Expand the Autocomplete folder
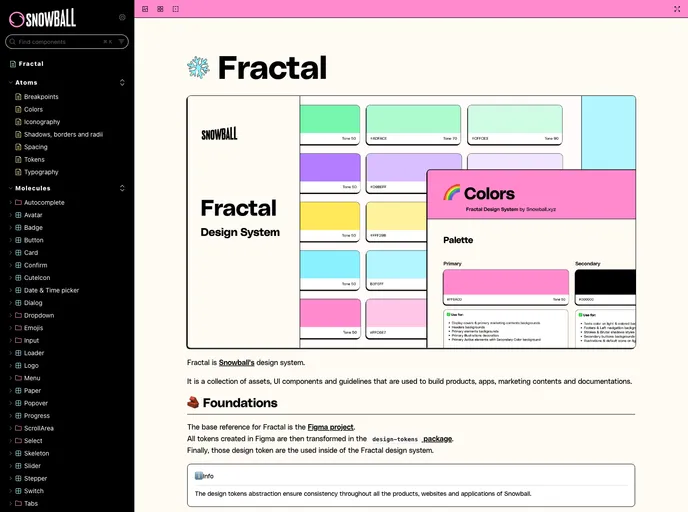 tap(11, 203)
